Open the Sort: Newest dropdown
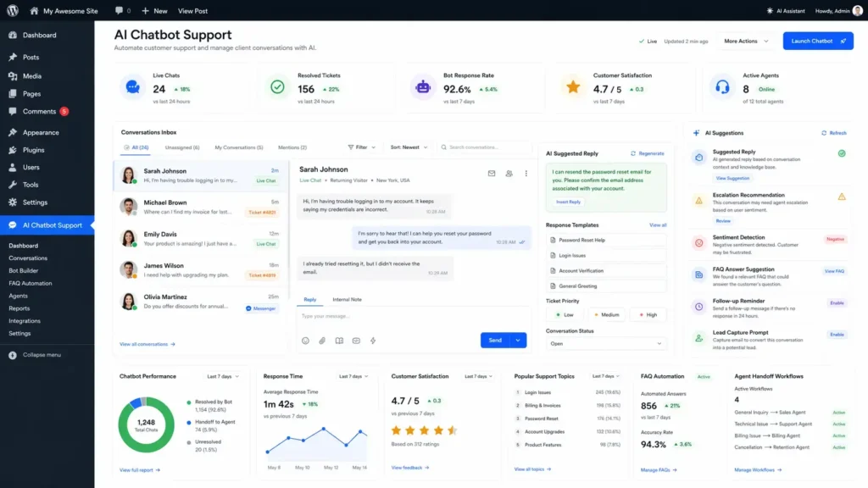The width and height of the screenshot is (868, 488). coord(409,147)
